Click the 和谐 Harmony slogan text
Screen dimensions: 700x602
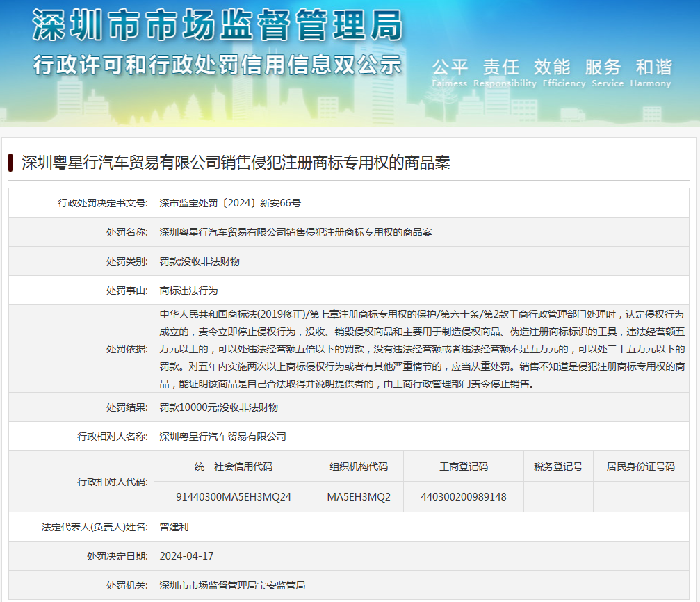click(x=653, y=72)
